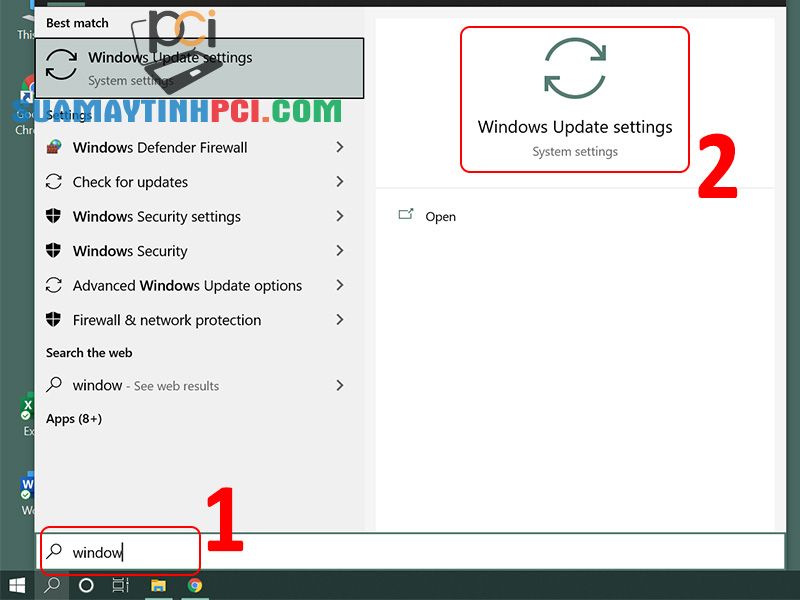Expand the web results chevron for 'window'
This screenshot has height=600, width=800.
click(340, 385)
